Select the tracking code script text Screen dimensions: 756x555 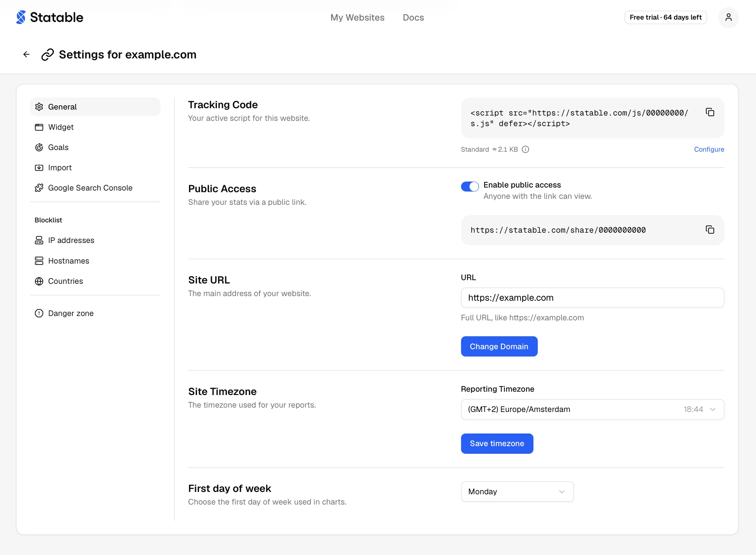coord(579,118)
